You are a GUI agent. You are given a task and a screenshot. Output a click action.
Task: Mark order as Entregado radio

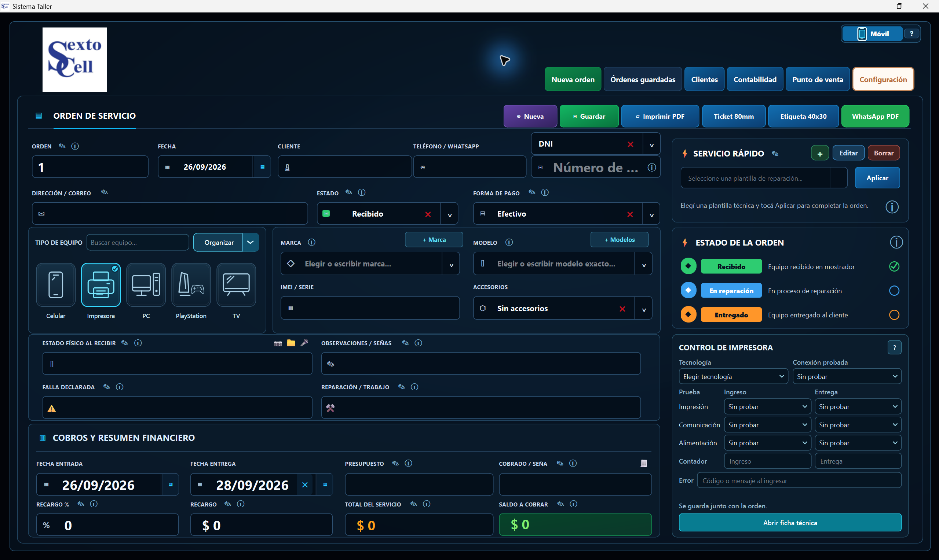[894, 315]
